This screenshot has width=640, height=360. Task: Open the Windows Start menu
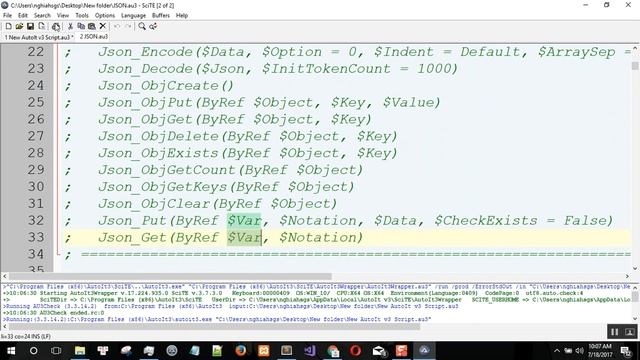coord(11,351)
